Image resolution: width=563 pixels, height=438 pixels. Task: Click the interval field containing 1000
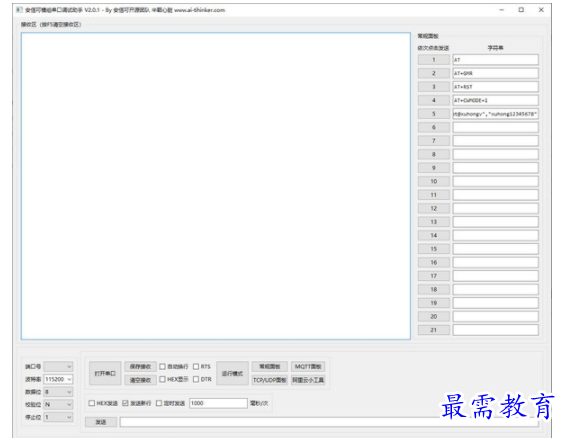click(218, 403)
